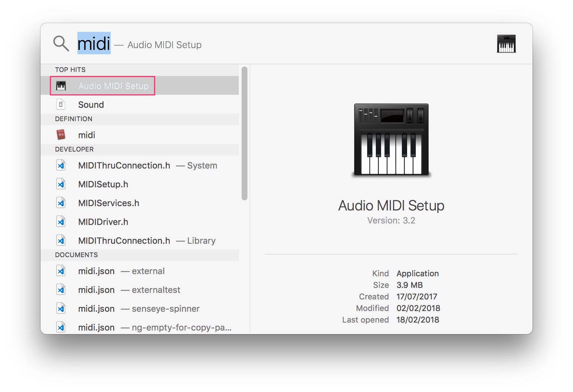Screen dimensions: 573x392
Task: Open midi.json — external document
Action: click(140, 271)
